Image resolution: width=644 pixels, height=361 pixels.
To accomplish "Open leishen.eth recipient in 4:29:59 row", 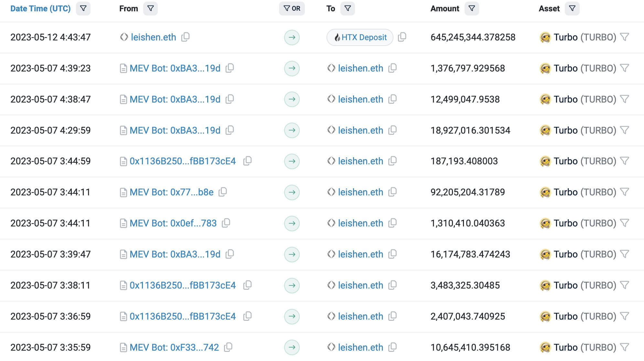I will pyautogui.click(x=360, y=130).
